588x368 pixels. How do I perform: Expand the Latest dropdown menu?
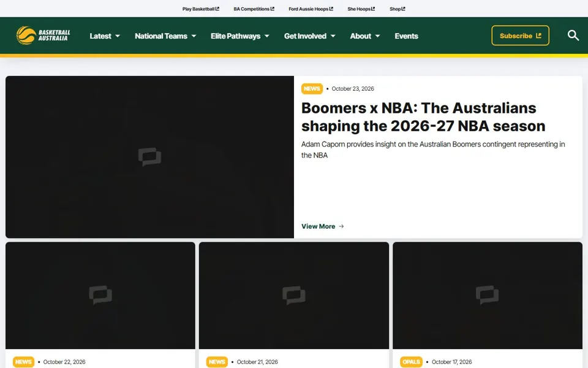pos(105,36)
